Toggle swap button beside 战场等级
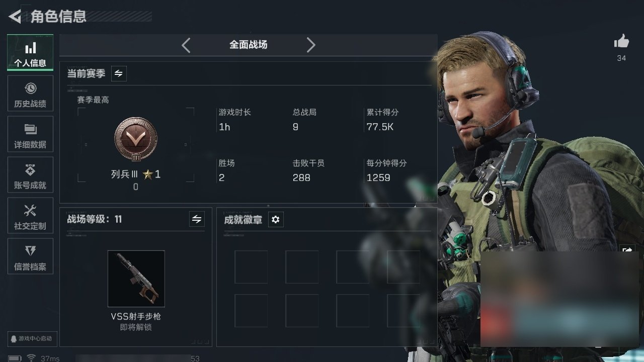Image resolution: width=644 pixels, height=362 pixels. [x=197, y=219]
